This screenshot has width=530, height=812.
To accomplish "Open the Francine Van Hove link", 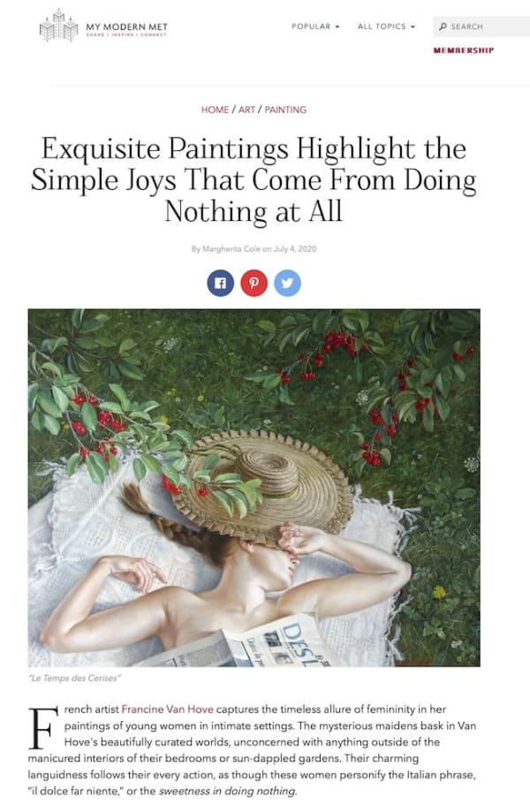I will click(x=167, y=709).
